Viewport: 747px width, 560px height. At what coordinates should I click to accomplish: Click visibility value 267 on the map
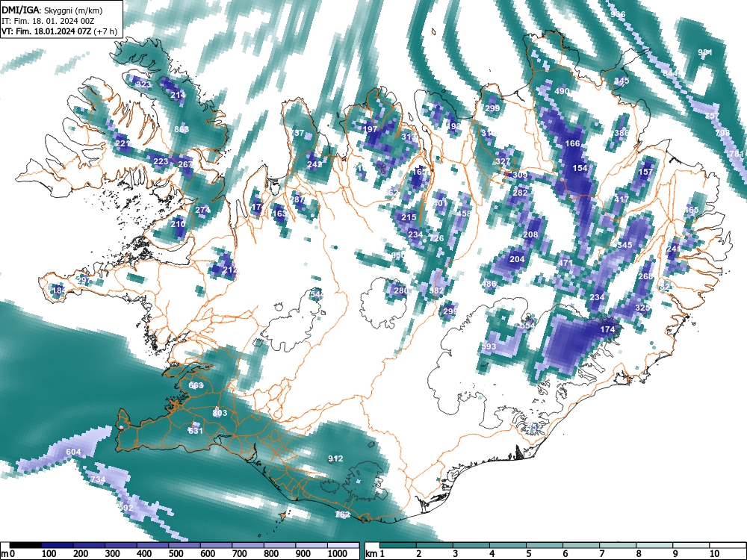[185, 164]
